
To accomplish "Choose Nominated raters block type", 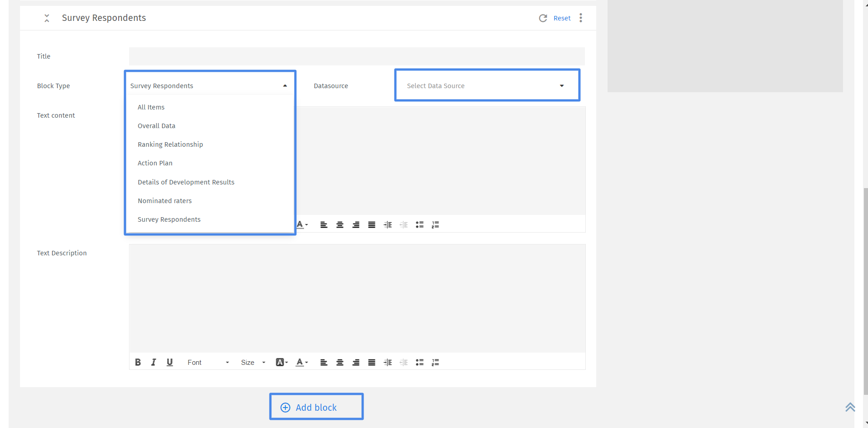I will (165, 200).
